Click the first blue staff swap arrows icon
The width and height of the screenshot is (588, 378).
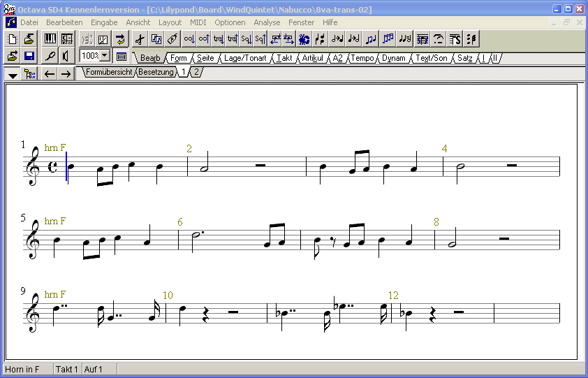coord(275,39)
